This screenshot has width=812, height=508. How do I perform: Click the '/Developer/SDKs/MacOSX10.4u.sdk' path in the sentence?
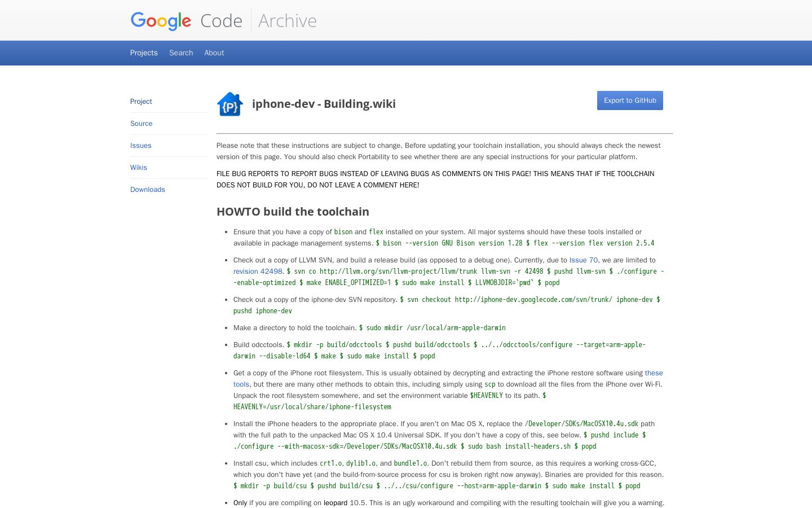[x=581, y=424]
